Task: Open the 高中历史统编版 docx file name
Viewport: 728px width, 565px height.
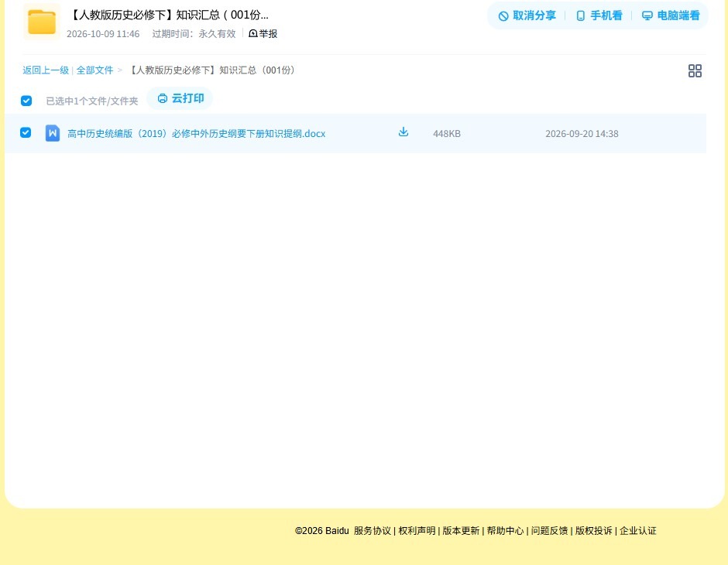Action: [197, 134]
